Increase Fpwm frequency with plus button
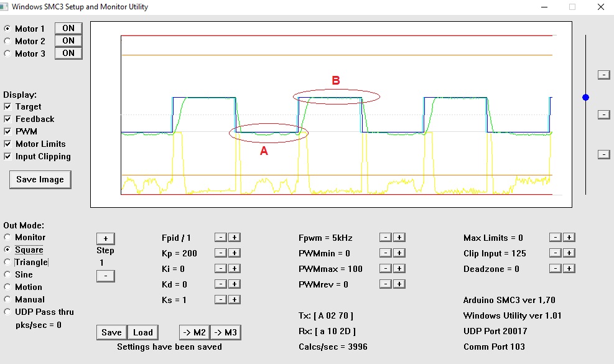 point(399,238)
